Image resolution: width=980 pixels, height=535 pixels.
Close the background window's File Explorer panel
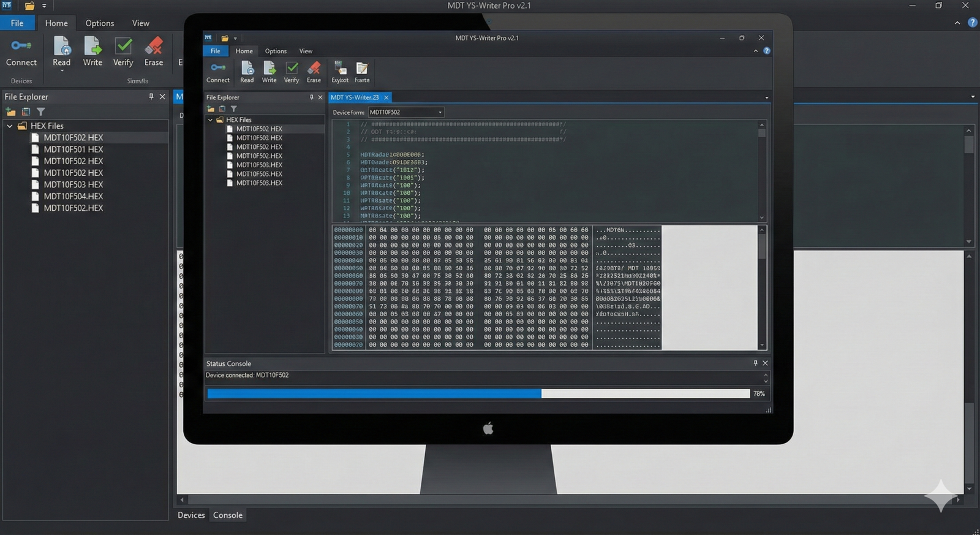click(162, 96)
